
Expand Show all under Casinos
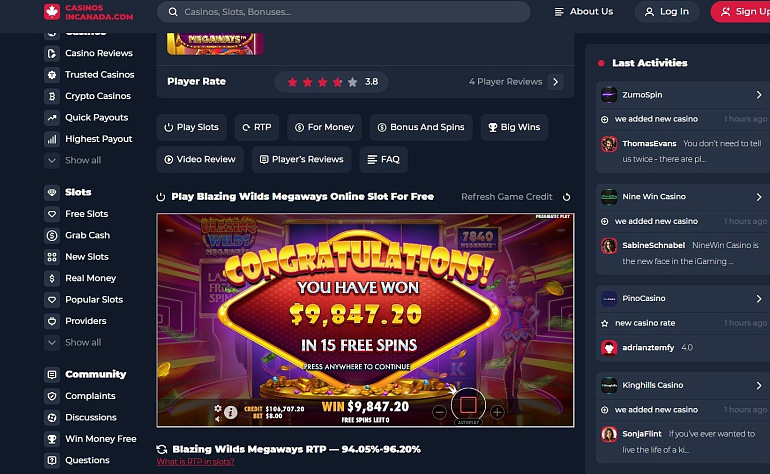click(x=73, y=160)
